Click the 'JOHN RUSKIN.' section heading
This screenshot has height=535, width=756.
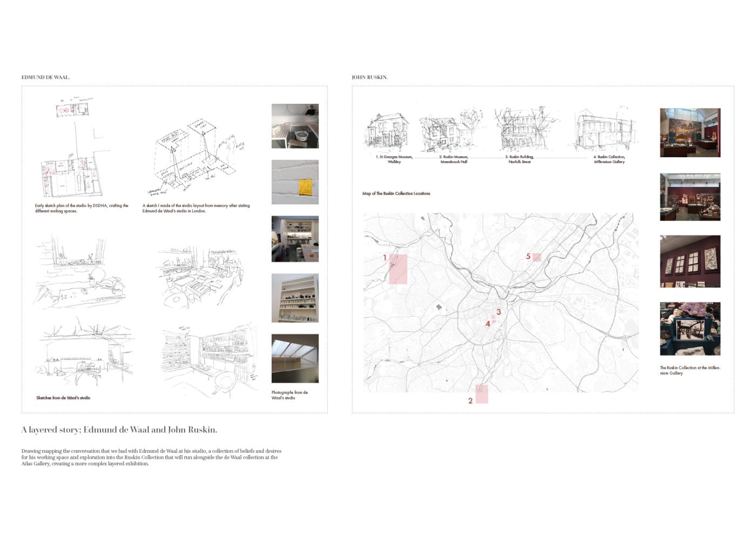(x=369, y=77)
